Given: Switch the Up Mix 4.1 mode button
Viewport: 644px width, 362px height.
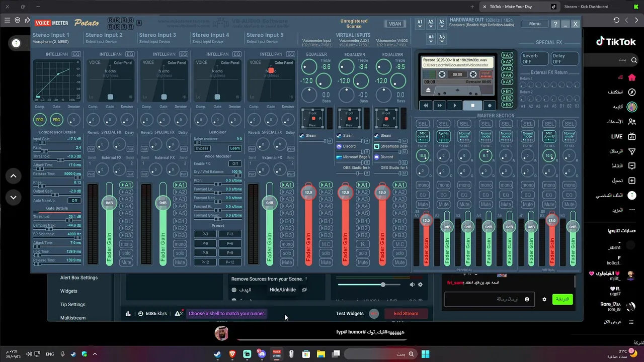Looking at the screenshot, I should [x=444, y=136].
